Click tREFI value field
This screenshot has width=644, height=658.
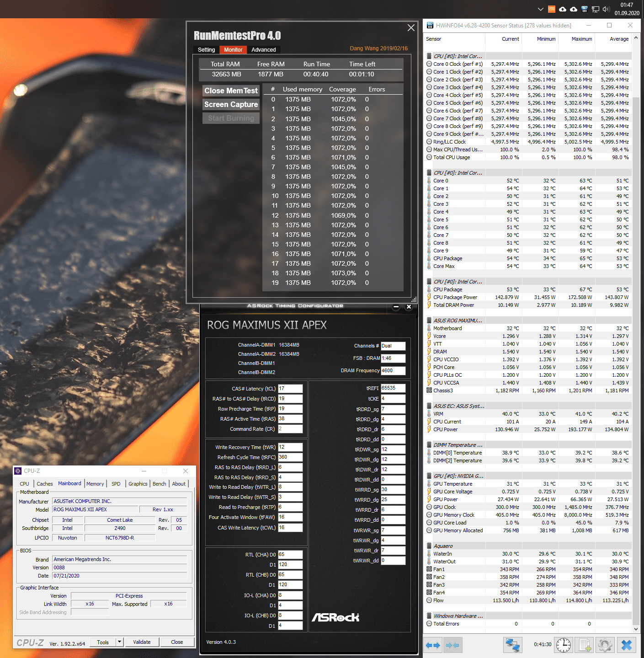(x=393, y=388)
